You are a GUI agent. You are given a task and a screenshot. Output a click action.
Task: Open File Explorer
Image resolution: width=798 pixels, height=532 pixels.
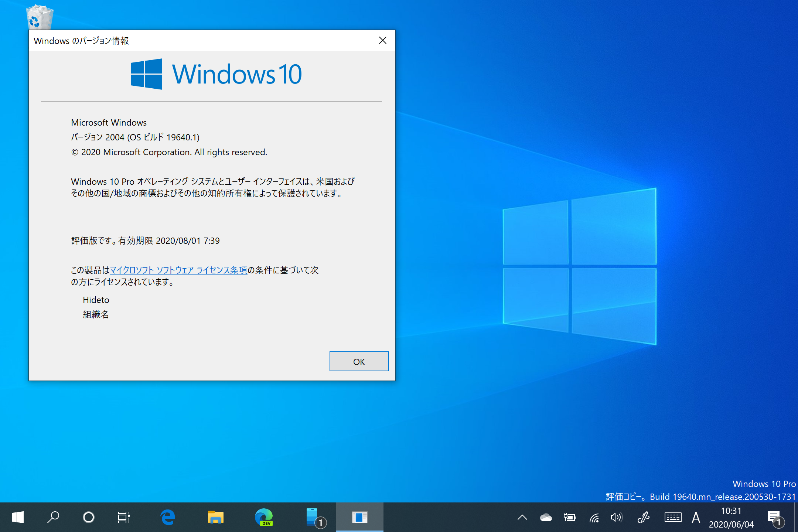tap(216, 517)
